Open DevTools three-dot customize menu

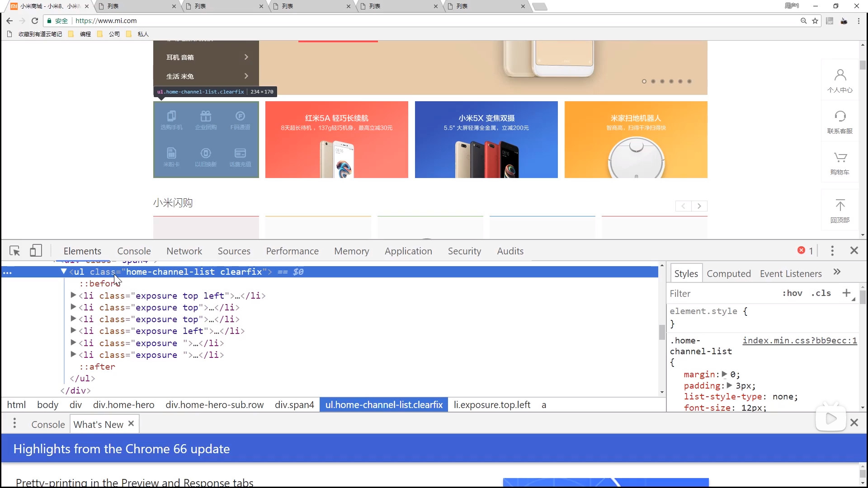coord(832,251)
